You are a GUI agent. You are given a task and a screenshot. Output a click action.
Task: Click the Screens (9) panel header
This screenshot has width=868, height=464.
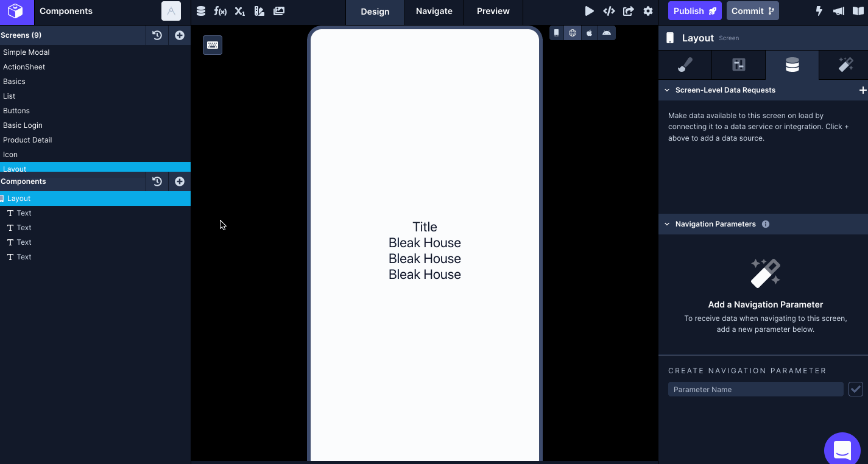[72, 35]
